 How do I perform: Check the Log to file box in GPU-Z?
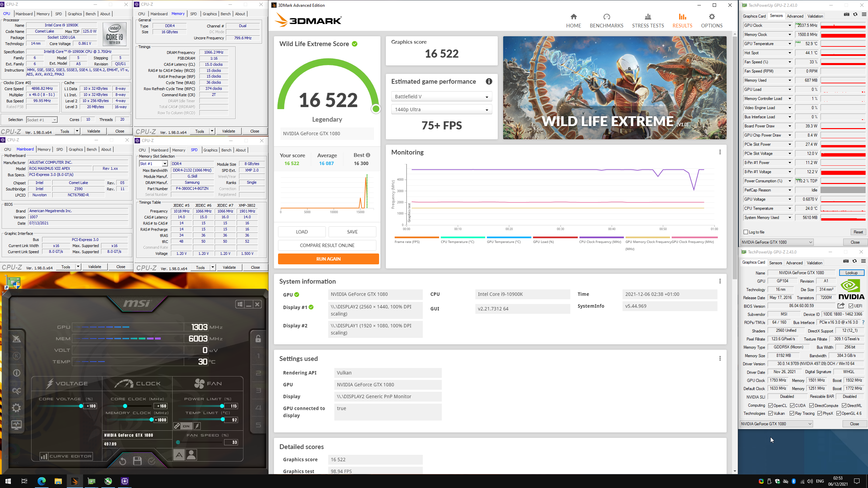pos(746,232)
